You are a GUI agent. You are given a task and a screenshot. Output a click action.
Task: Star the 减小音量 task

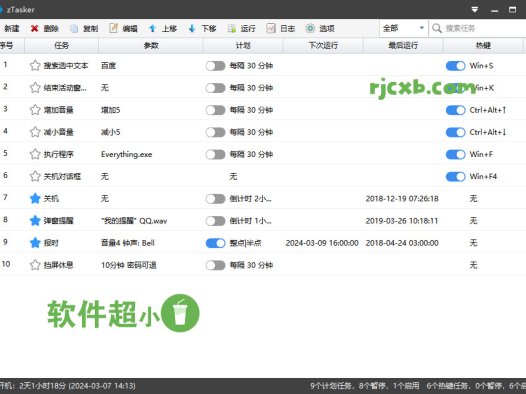tap(35, 132)
